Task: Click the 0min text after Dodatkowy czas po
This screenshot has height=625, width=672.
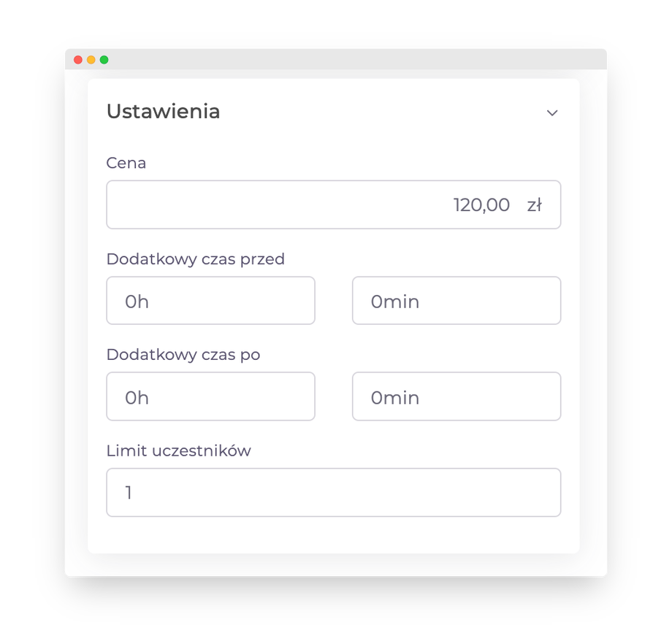Action: tap(394, 398)
